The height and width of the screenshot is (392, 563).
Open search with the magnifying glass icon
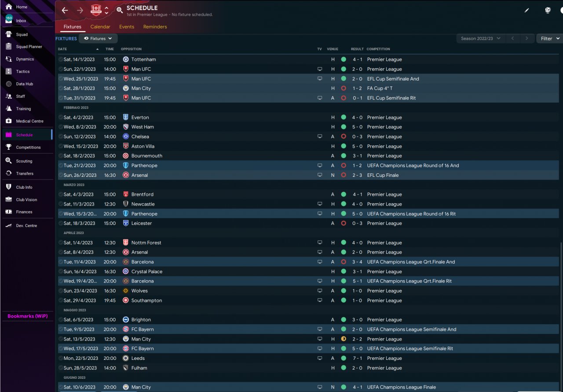(x=120, y=10)
